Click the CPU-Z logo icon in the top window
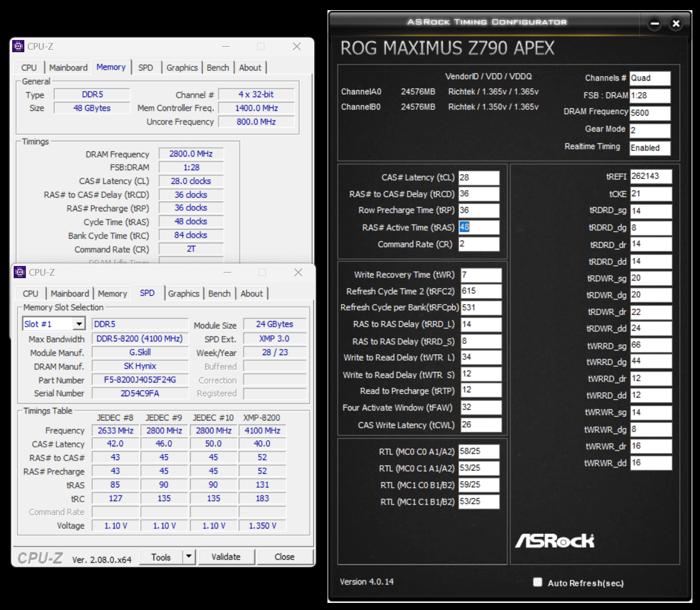The width and height of the screenshot is (700, 610). (x=18, y=46)
